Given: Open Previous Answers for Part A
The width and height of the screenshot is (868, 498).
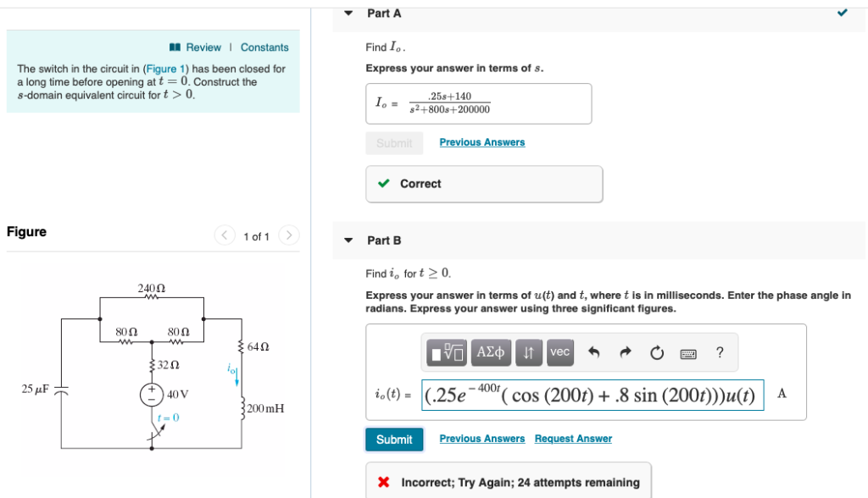Looking at the screenshot, I should [x=481, y=141].
